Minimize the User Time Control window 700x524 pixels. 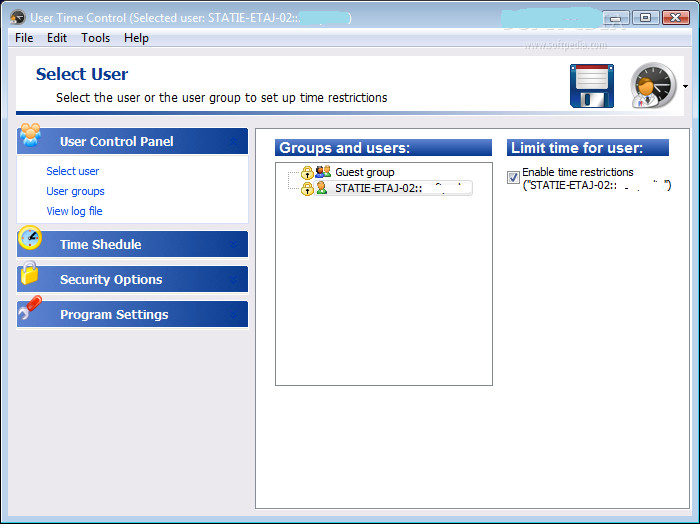616,18
